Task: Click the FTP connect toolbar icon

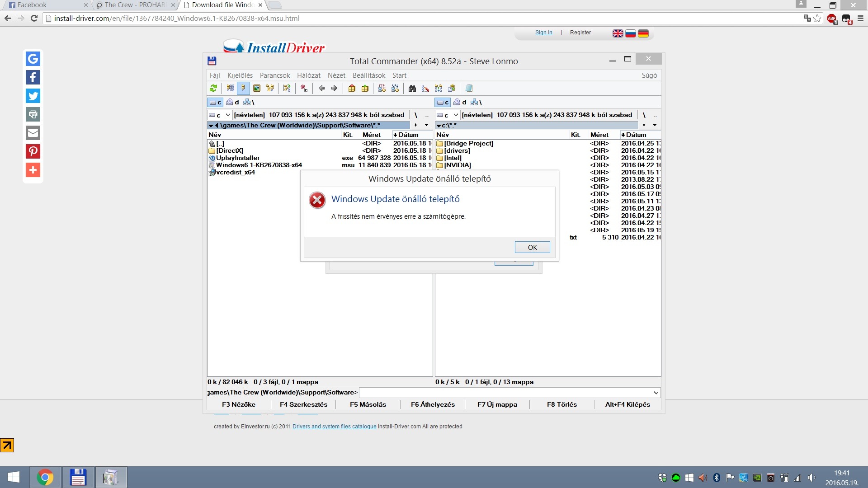Action: (x=382, y=89)
